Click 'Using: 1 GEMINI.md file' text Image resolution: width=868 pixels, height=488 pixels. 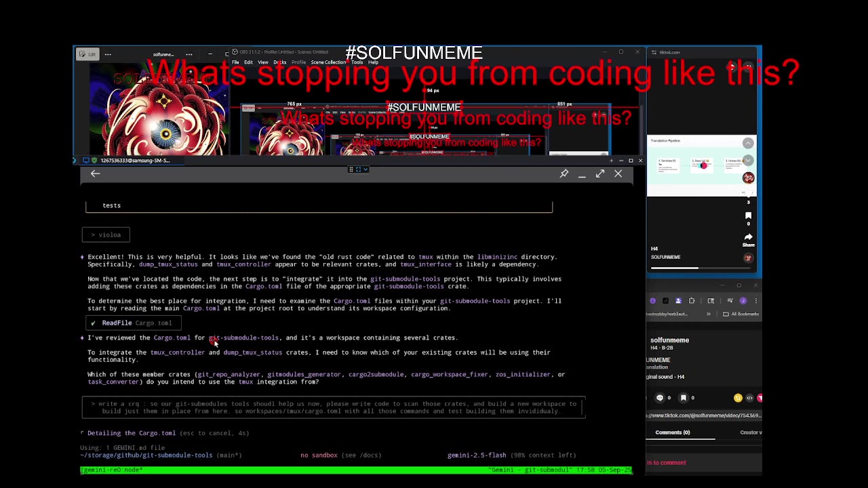pos(122,448)
